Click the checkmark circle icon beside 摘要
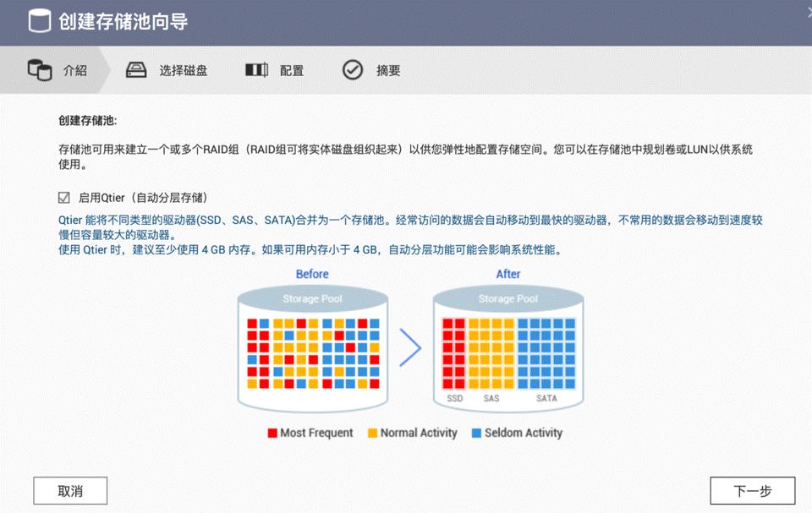 (x=354, y=70)
